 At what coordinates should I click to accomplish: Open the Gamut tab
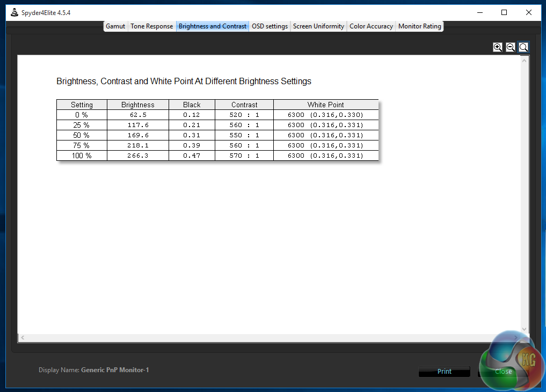pos(115,26)
